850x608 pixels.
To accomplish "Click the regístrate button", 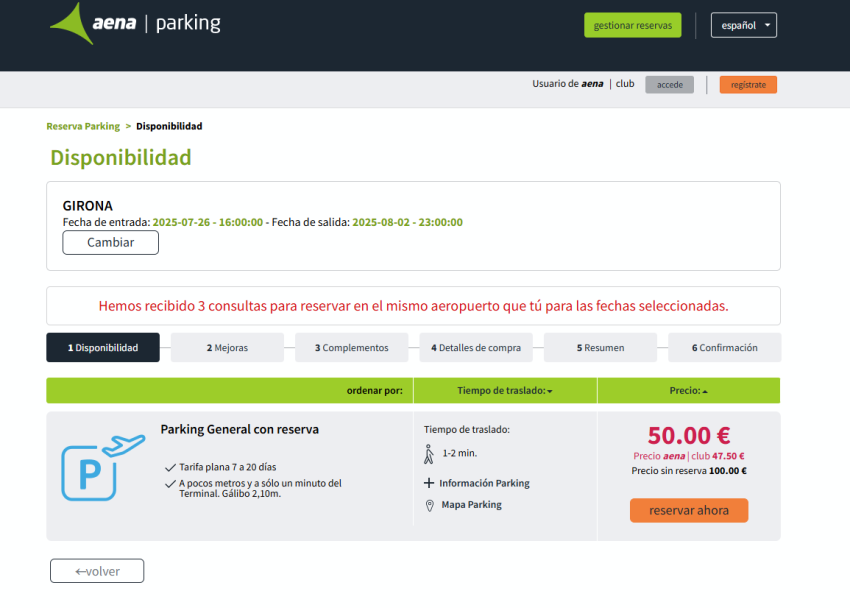I will tap(748, 85).
